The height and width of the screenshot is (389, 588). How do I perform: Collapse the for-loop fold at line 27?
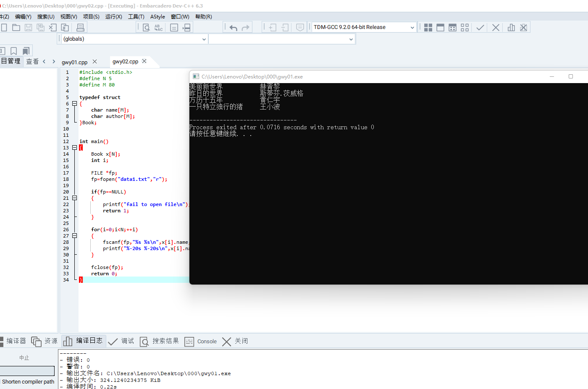pyautogui.click(x=74, y=236)
